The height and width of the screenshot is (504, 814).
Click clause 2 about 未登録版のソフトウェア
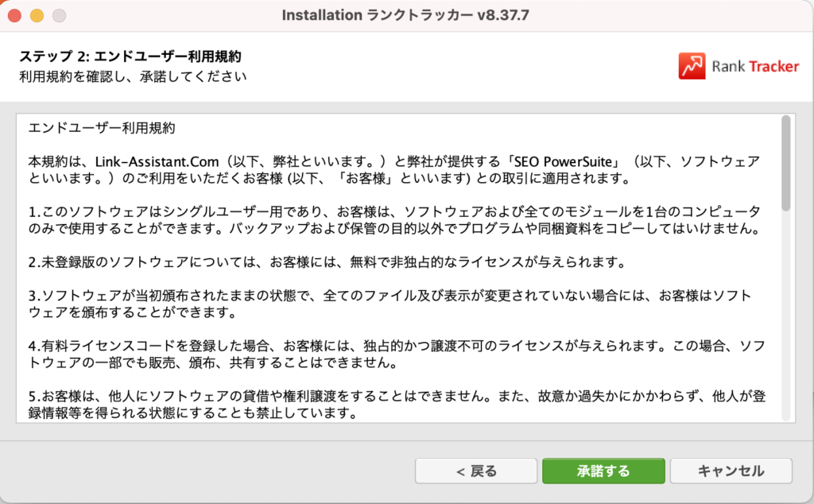click(327, 262)
